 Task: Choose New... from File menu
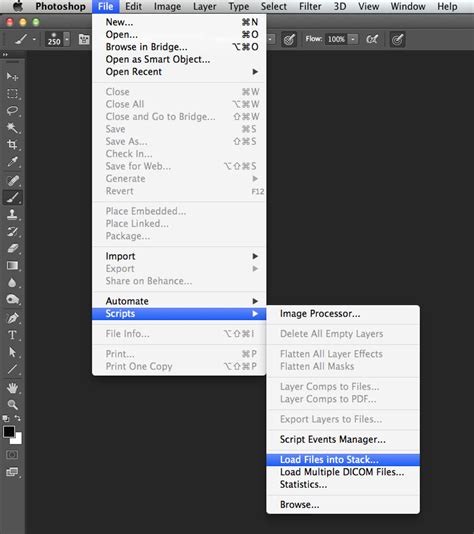179,22
